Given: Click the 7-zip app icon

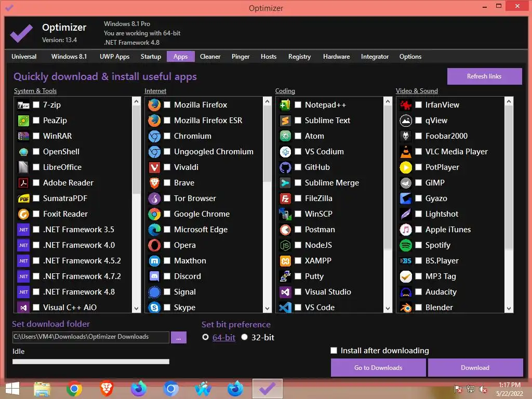Looking at the screenshot, I should [23, 105].
